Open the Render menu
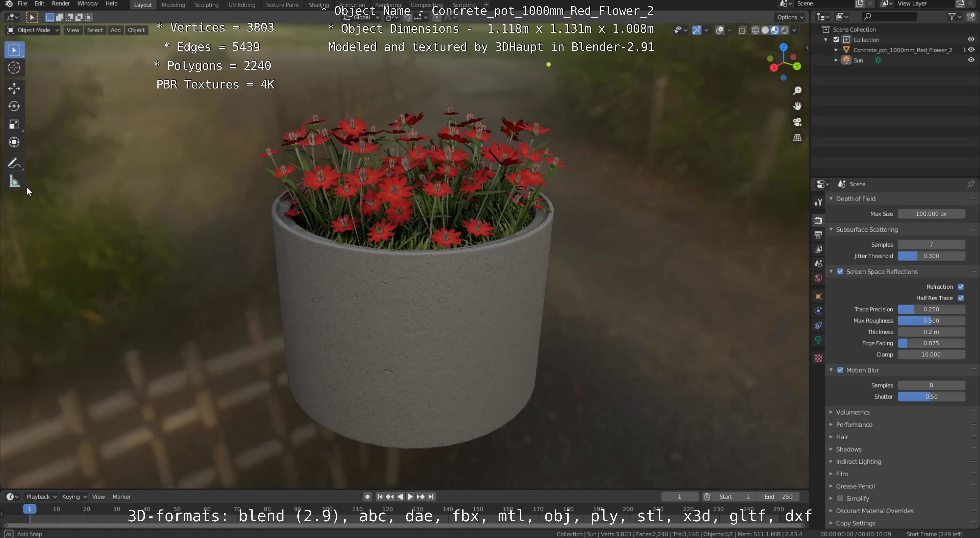 click(x=61, y=3)
